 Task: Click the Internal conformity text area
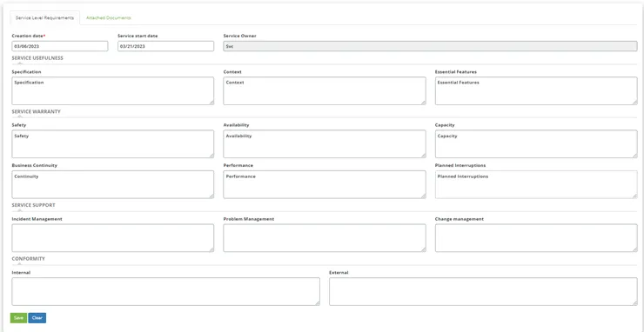tap(165, 292)
